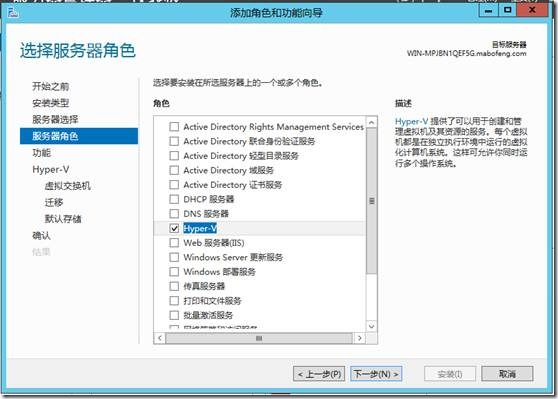
Task: Select the highlighted Hyper-V role label
Action: (x=200, y=228)
